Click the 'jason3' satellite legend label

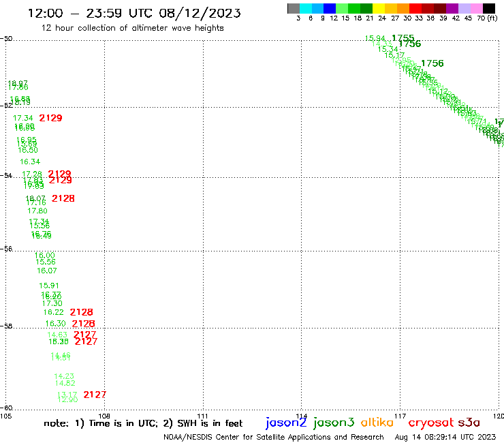334,423
